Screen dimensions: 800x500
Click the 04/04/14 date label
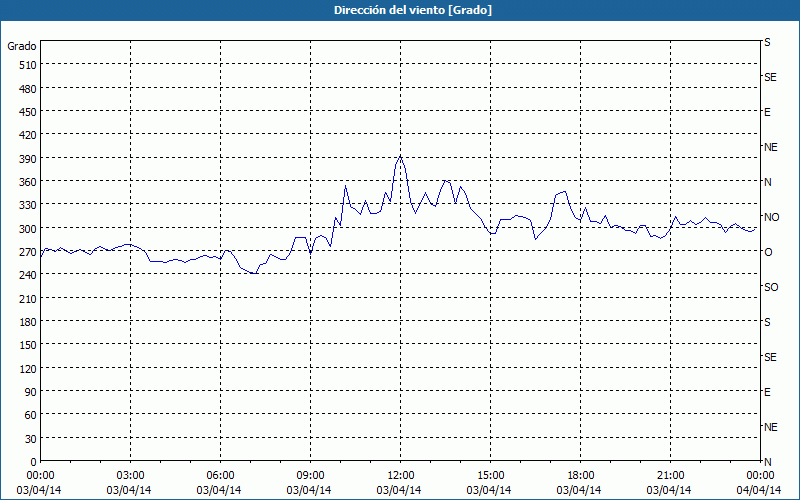(759, 490)
